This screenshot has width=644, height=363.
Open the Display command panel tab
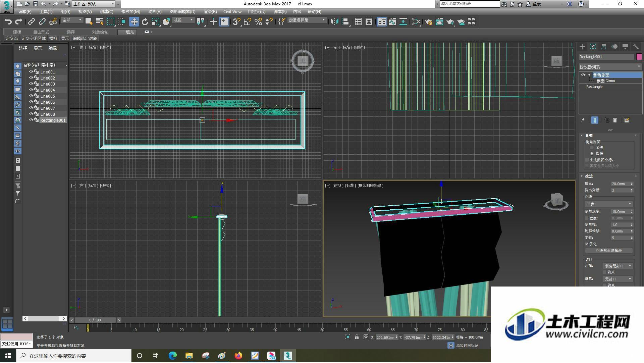(x=625, y=47)
